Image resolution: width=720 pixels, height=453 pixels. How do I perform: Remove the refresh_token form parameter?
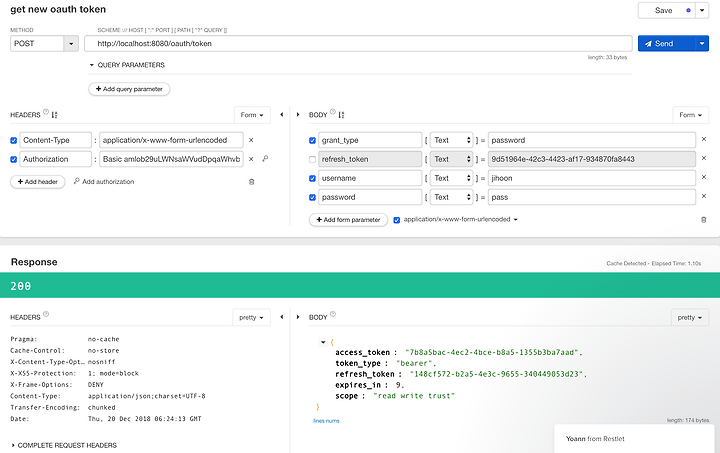click(703, 158)
